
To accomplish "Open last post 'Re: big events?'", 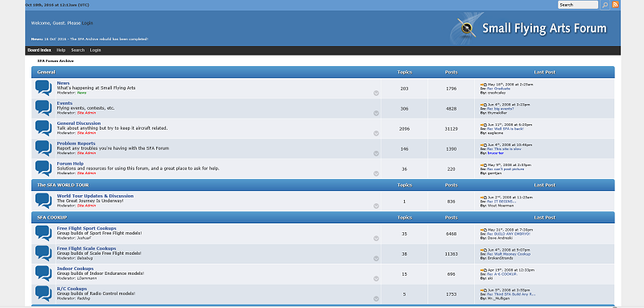I will pos(501,109).
